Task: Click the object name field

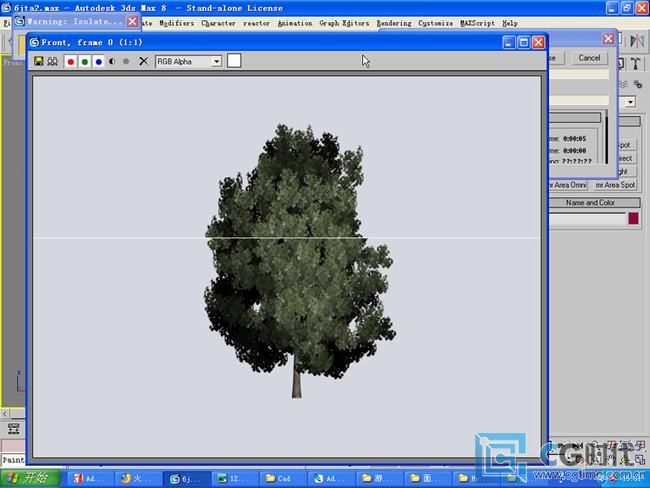Action: tap(587, 219)
